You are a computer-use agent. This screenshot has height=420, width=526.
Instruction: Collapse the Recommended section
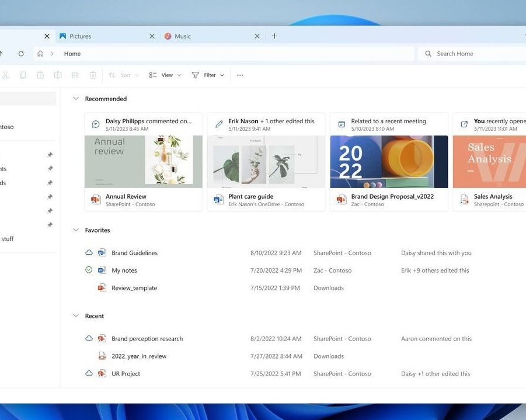(76, 99)
